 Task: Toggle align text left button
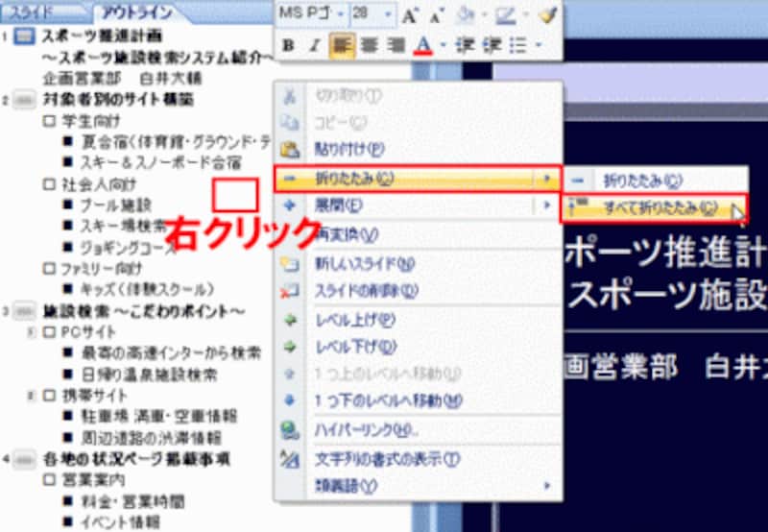[x=342, y=45]
